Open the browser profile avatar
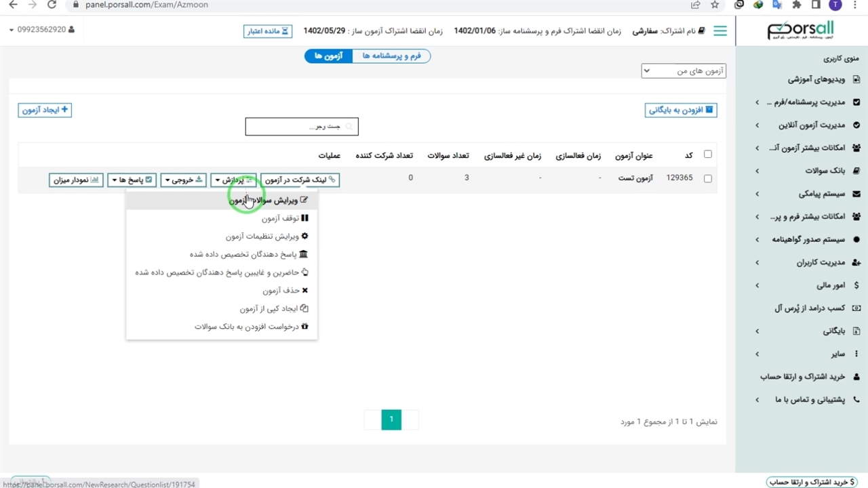 tap(835, 5)
